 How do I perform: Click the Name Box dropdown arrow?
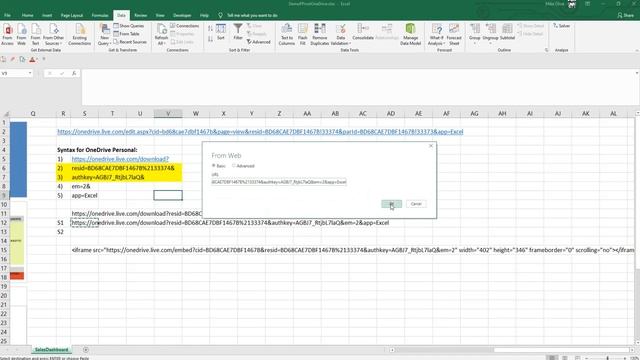(x=30, y=73)
